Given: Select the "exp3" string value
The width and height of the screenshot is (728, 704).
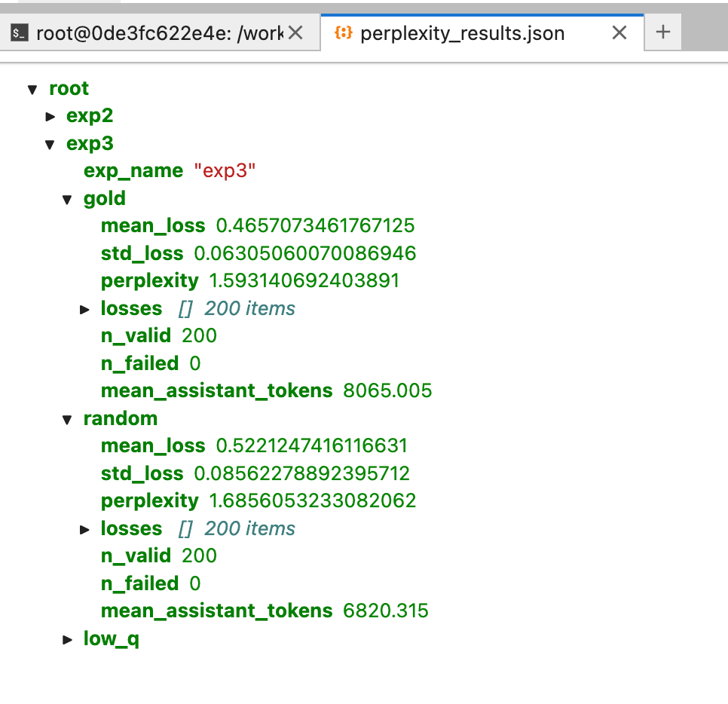Looking at the screenshot, I should tap(225, 171).
